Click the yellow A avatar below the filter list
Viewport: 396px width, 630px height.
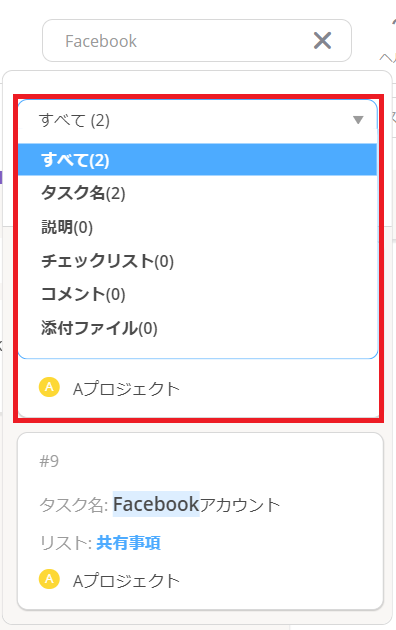49,387
